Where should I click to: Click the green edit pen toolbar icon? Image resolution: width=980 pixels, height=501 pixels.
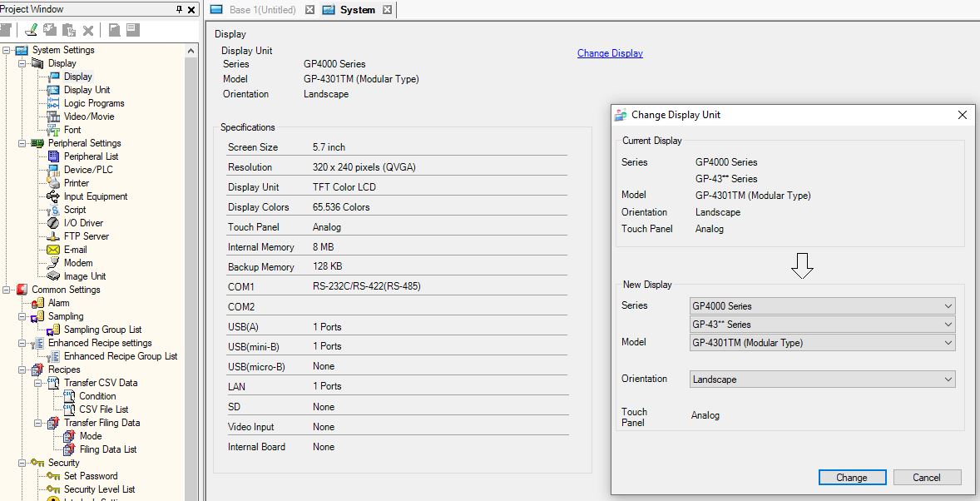click(x=31, y=29)
